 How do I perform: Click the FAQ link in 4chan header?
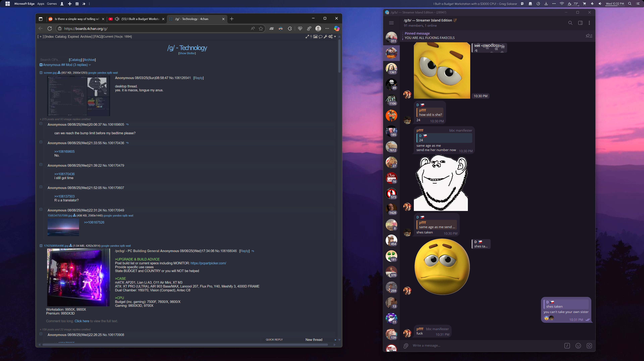97,37
